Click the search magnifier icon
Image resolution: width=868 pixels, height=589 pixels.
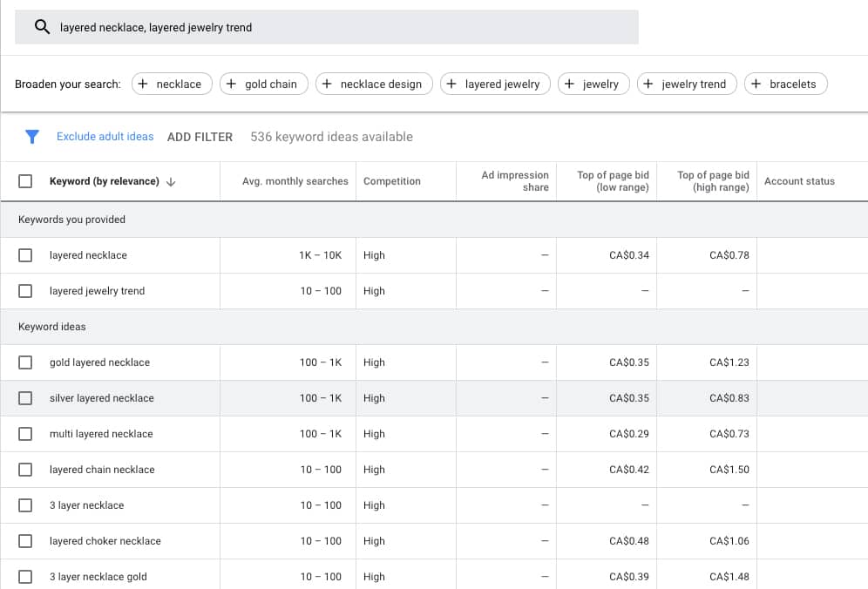coord(42,26)
